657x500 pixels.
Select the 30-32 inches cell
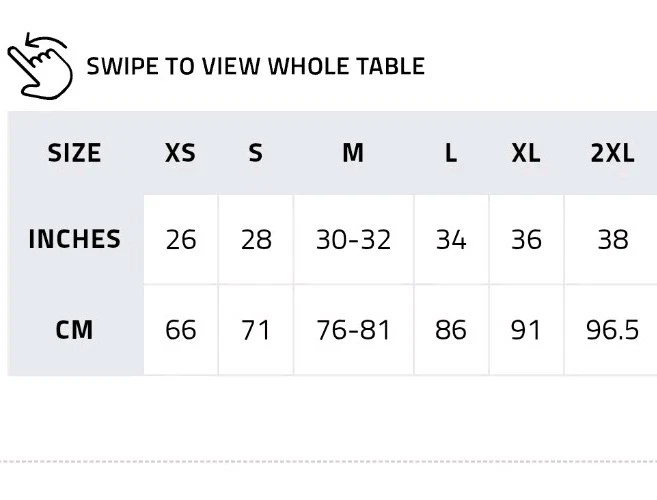tap(353, 240)
